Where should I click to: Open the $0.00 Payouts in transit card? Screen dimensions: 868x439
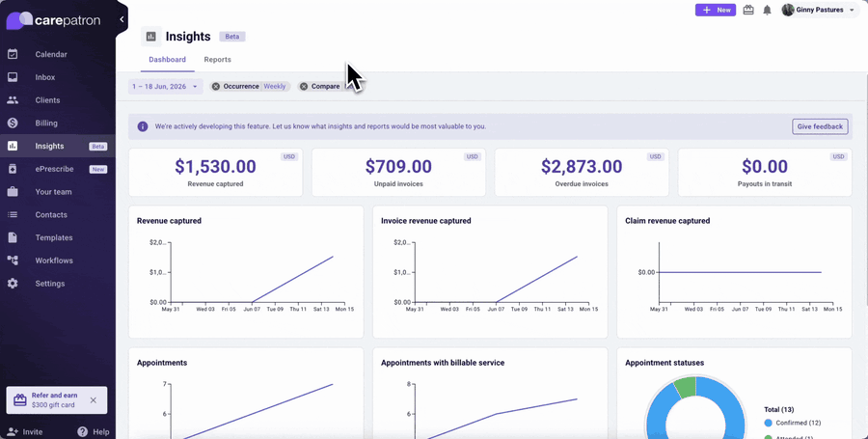coord(765,172)
